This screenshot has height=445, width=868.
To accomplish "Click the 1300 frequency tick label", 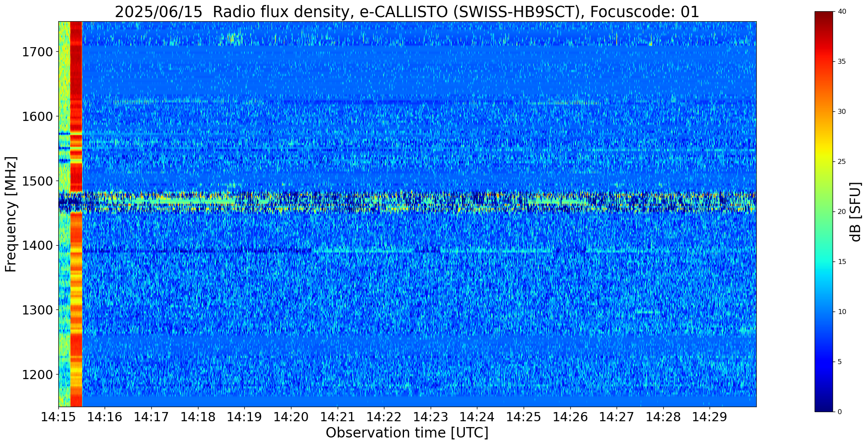I will point(37,310).
